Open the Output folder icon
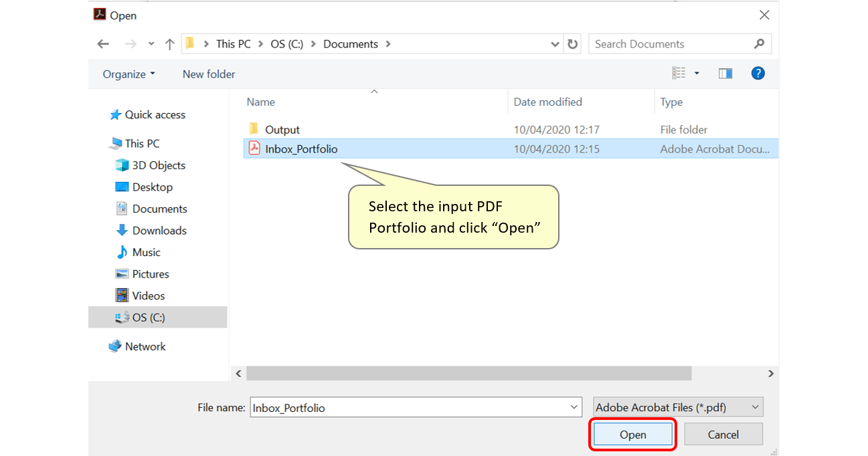The width and height of the screenshot is (868, 456). pos(254,129)
